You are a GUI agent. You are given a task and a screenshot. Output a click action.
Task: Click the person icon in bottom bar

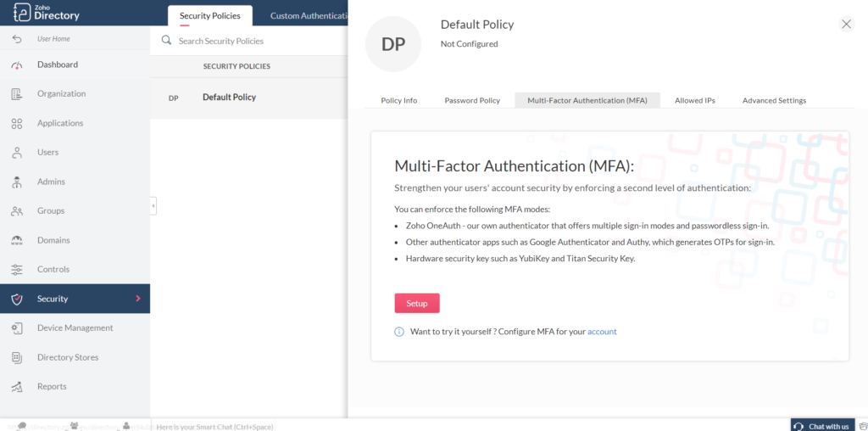coord(127,425)
